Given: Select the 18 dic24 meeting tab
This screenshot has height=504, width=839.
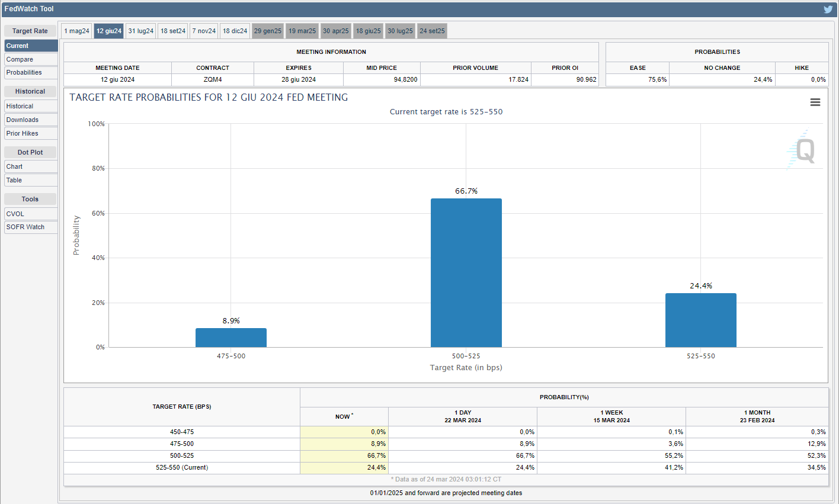Looking at the screenshot, I should (235, 31).
